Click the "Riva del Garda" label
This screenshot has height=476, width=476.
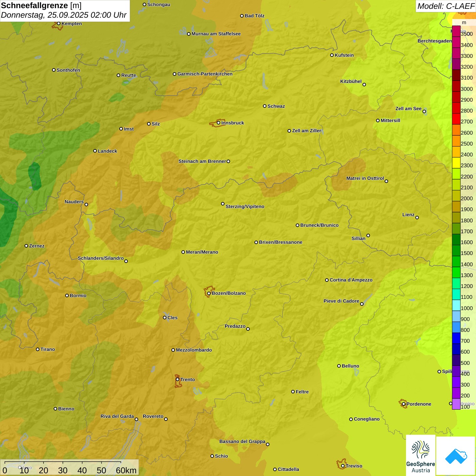pos(117,416)
